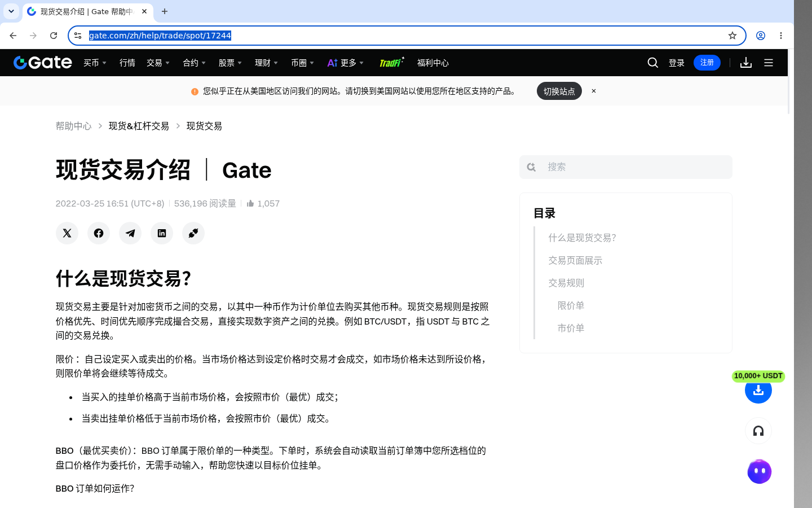Image resolution: width=812 pixels, height=508 pixels.
Task: Open 福利中心 in the navigation bar
Action: point(433,63)
